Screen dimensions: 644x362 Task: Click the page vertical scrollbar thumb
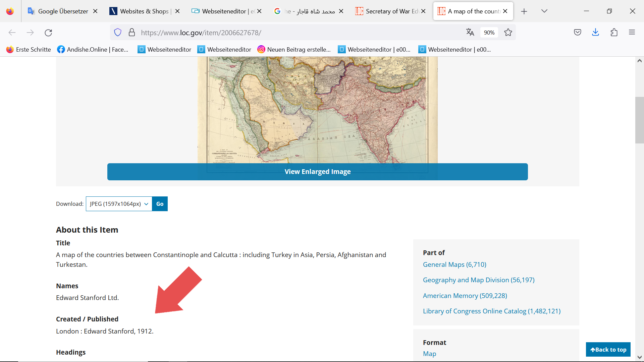click(639, 120)
